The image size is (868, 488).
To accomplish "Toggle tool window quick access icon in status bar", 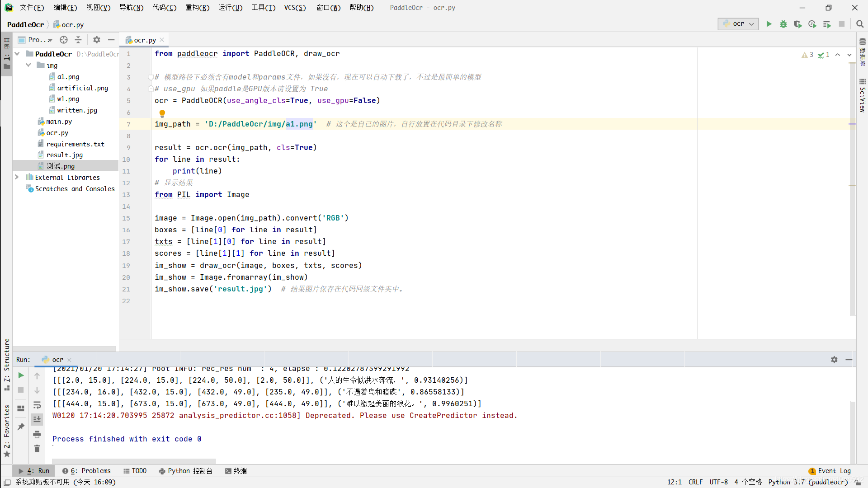I will [x=7, y=482].
